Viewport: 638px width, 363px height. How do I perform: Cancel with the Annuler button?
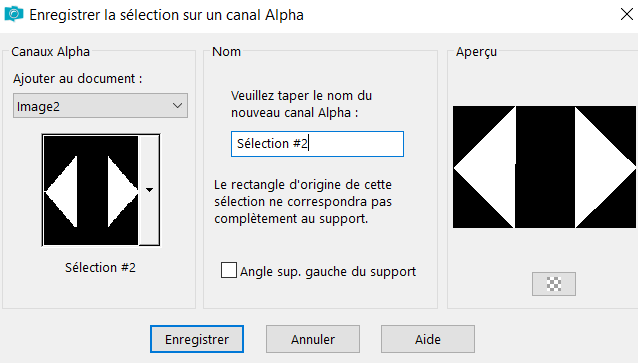312,339
